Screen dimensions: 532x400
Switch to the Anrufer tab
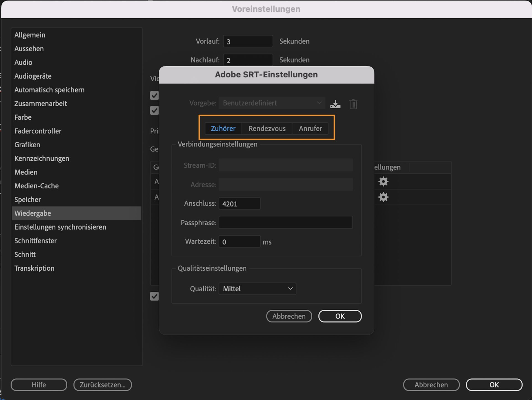point(310,128)
